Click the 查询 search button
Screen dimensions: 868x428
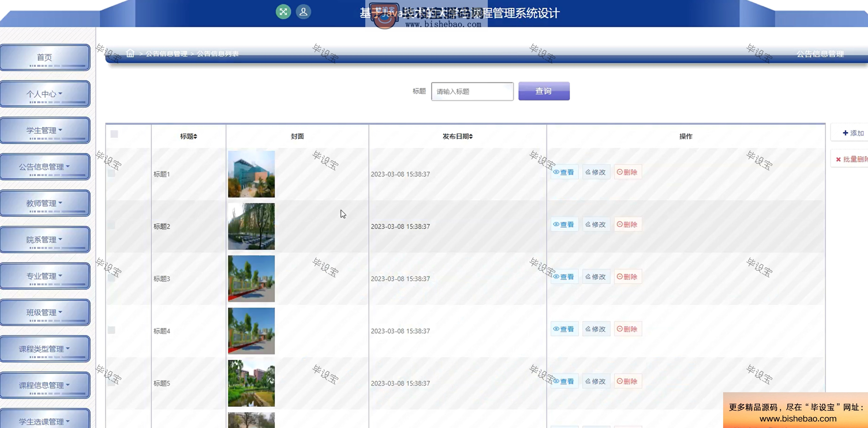click(544, 91)
